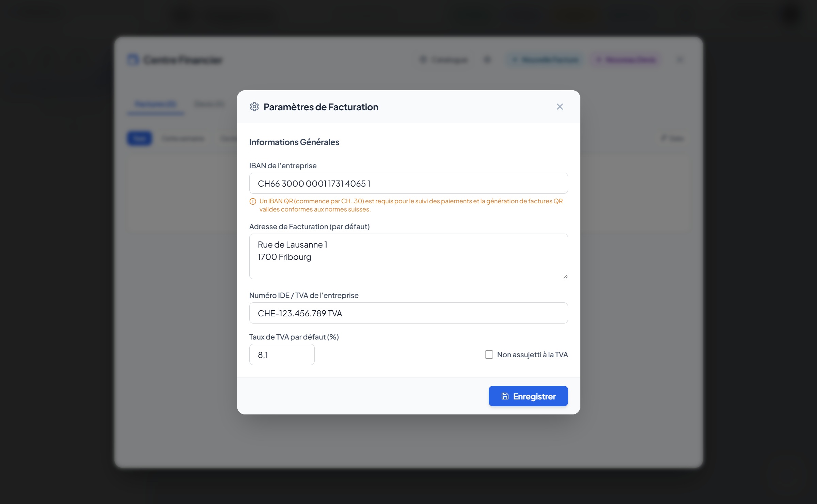Close the Centre Financier window behind the dialog
This screenshot has width=817, height=504.
(680, 60)
